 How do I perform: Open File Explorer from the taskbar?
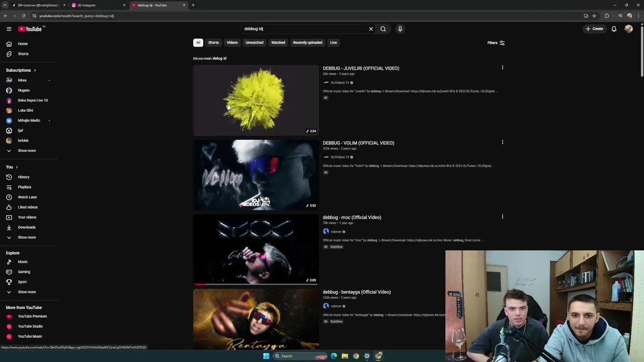click(x=345, y=356)
